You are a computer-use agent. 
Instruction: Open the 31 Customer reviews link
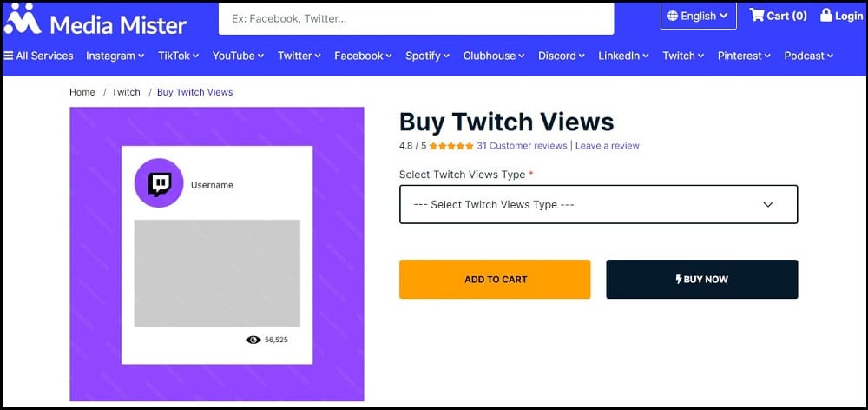point(522,146)
